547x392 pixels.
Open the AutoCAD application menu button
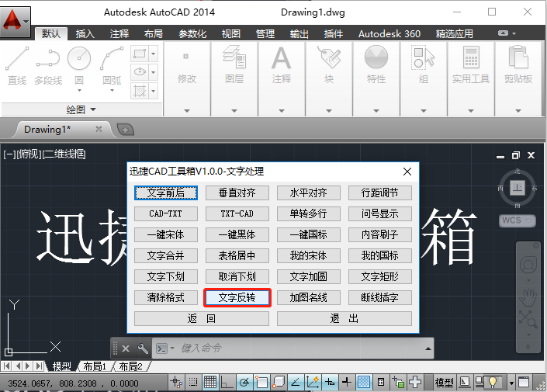pos(16,22)
